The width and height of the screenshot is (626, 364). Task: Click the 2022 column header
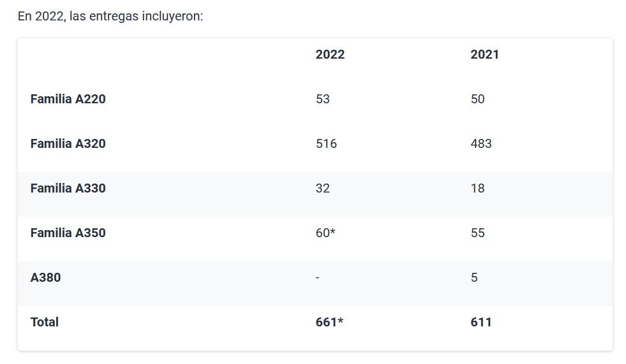[330, 55]
